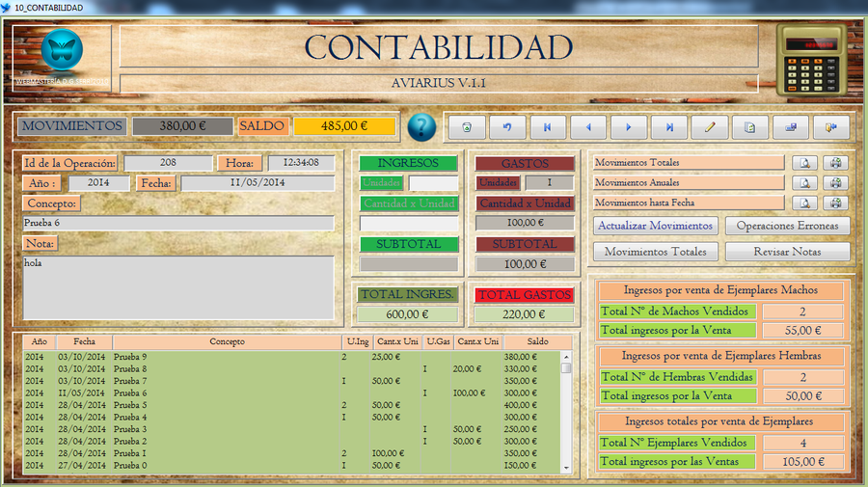
Task: Go to the next record
Action: click(x=629, y=126)
